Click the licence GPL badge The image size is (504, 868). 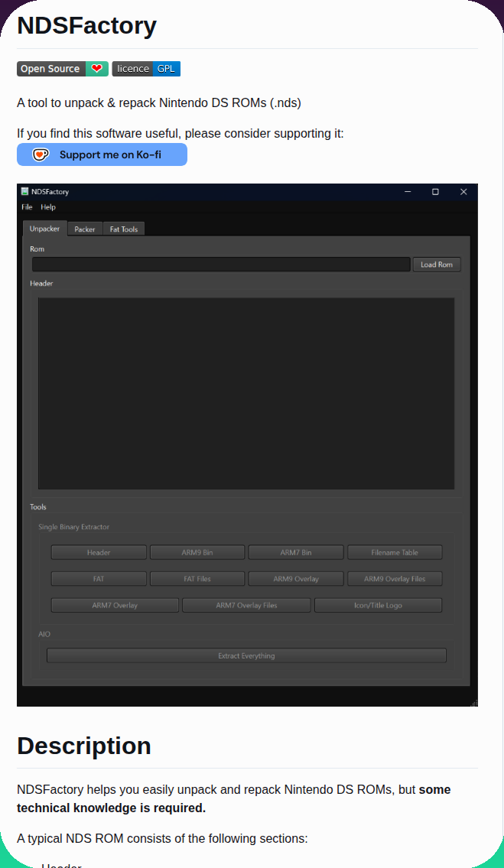[146, 69]
